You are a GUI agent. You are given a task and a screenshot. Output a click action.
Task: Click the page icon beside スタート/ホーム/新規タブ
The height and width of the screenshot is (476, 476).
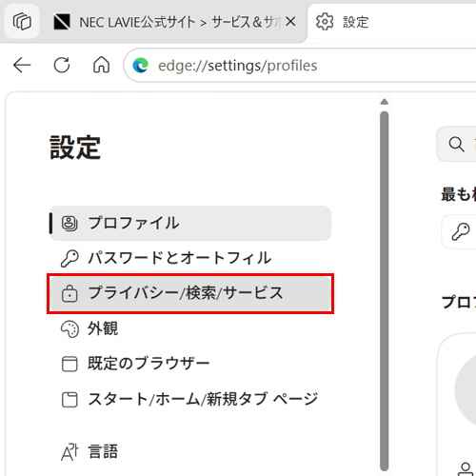pyautogui.click(x=69, y=400)
